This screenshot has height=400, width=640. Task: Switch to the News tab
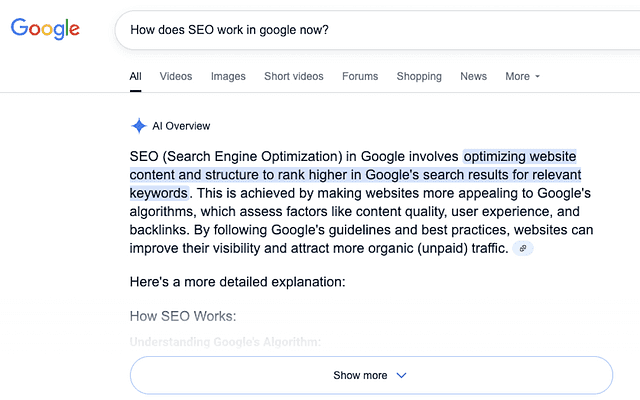point(474,76)
